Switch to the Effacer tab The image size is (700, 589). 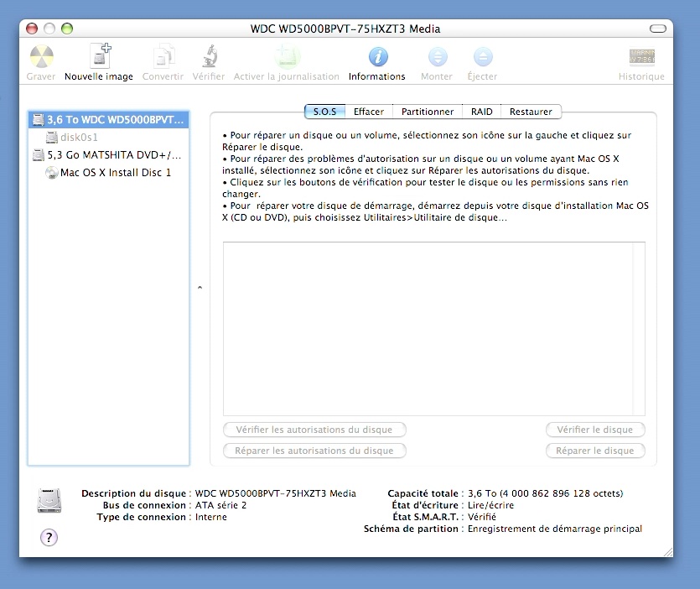click(x=369, y=112)
